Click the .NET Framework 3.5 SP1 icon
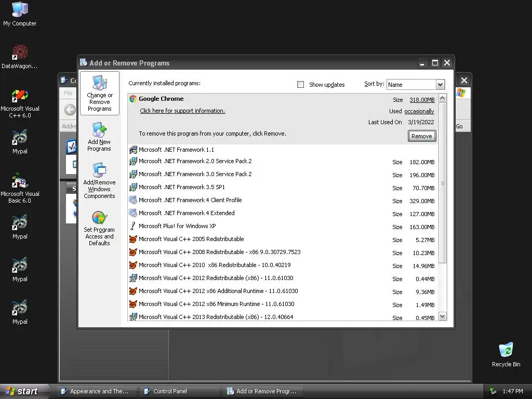Screen dimensions: 532x399 (133, 187)
